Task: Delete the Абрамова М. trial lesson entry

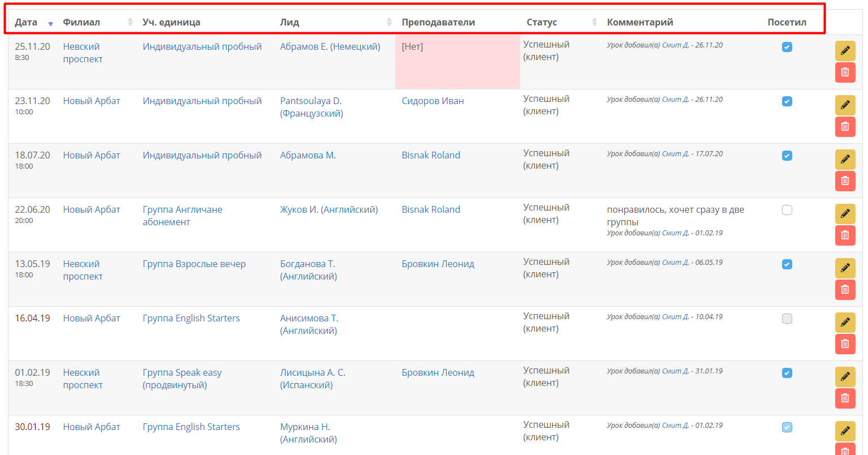Action: [x=845, y=181]
